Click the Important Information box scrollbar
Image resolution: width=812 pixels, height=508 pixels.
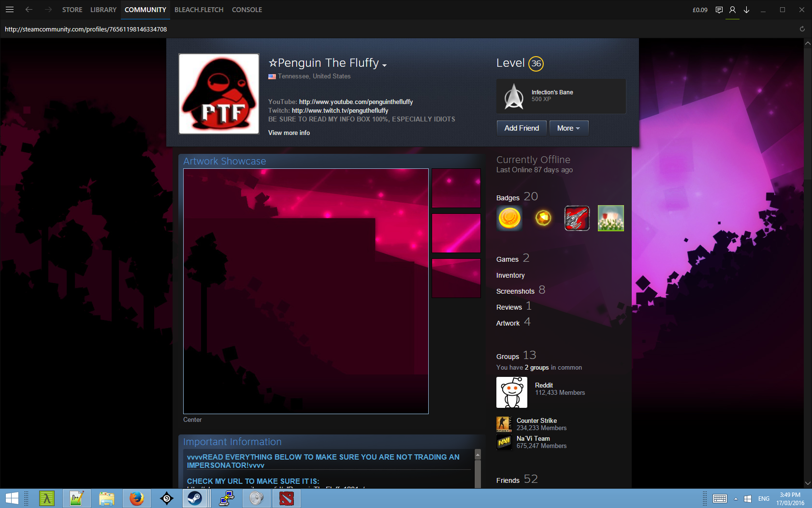(x=478, y=469)
